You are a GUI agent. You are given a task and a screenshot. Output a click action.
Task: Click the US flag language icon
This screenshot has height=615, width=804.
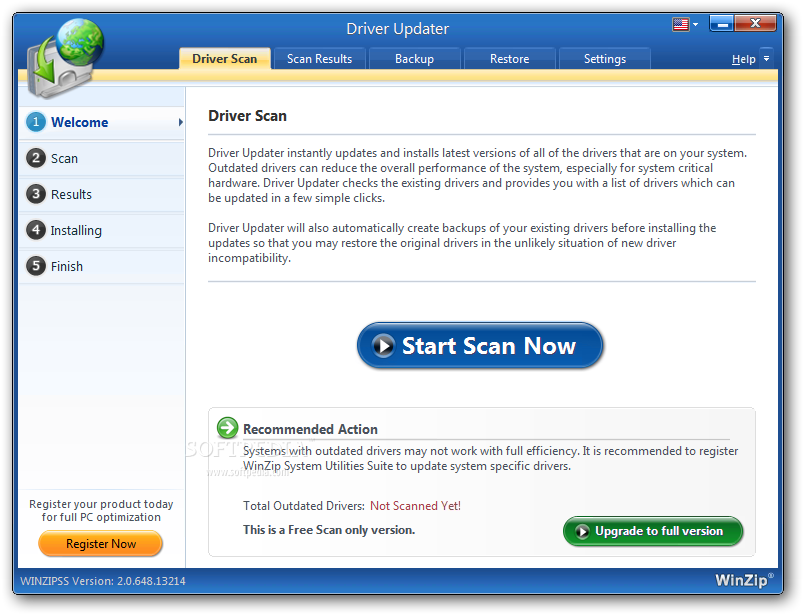680,24
